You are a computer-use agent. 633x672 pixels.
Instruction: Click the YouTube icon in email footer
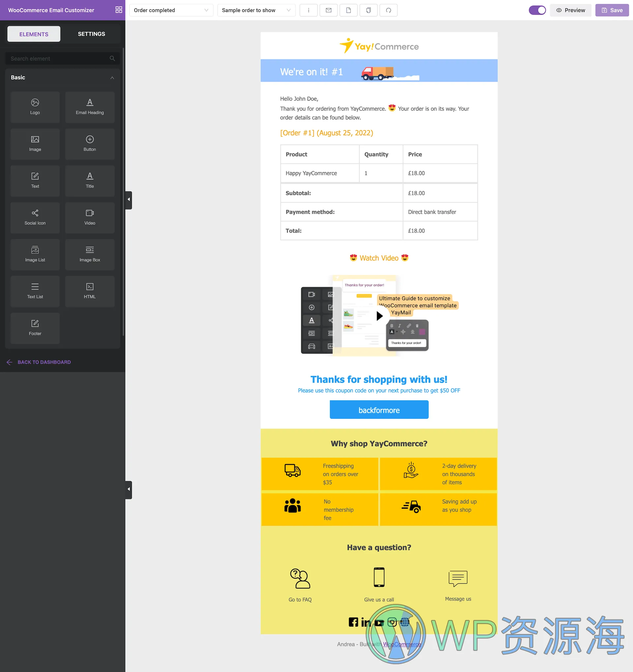379,622
